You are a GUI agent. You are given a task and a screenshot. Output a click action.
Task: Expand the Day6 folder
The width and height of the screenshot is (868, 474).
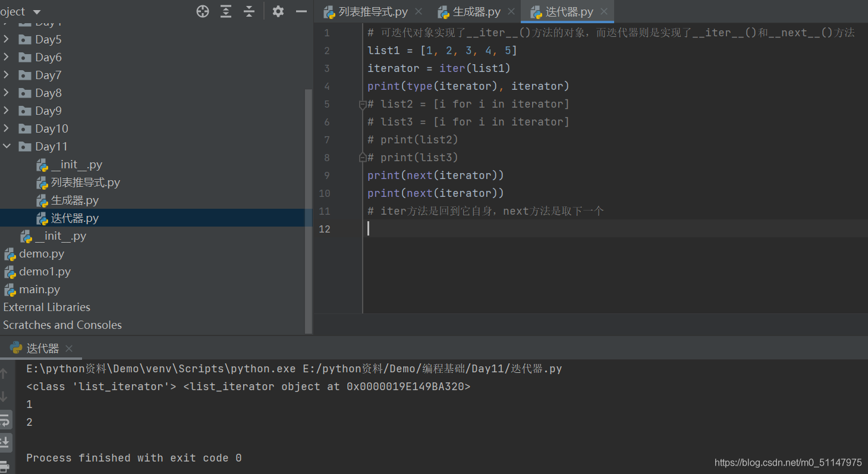click(x=7, y=57)
